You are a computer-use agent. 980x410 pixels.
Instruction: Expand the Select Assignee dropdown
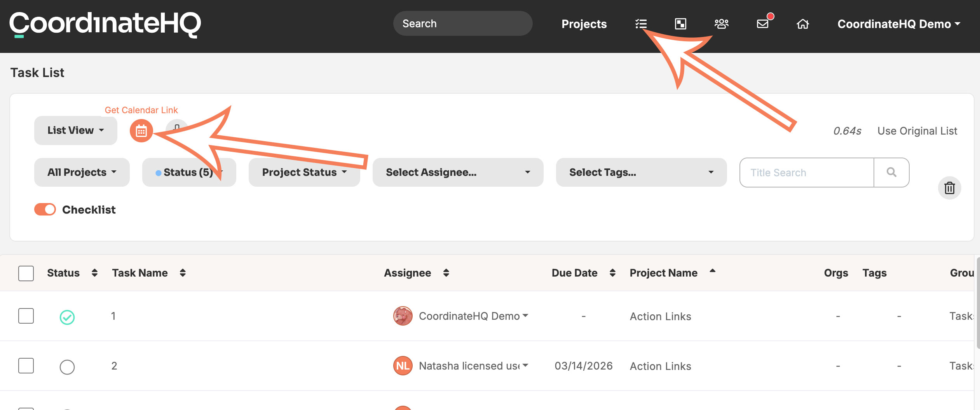coord(458,172)
